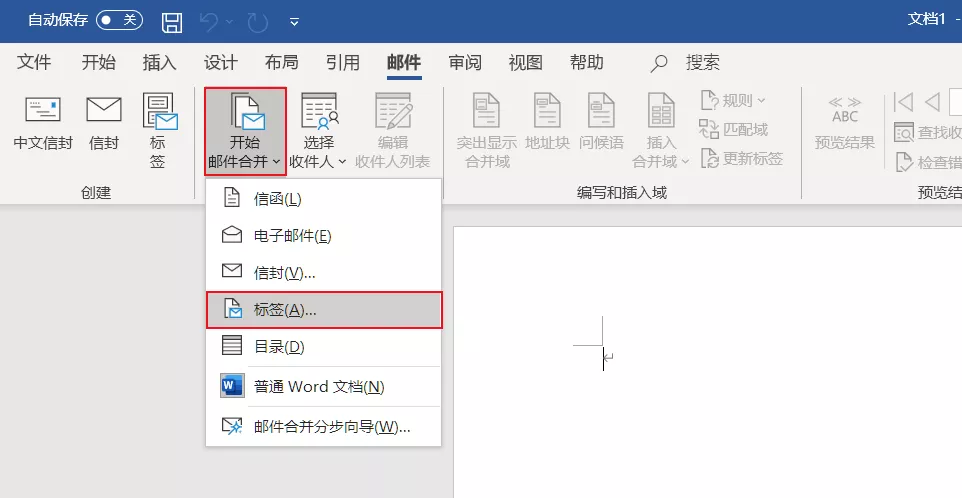The image size is (962, 498).
Task: Switch to the 视图 ribbon tab
Action: pos(525,62)
